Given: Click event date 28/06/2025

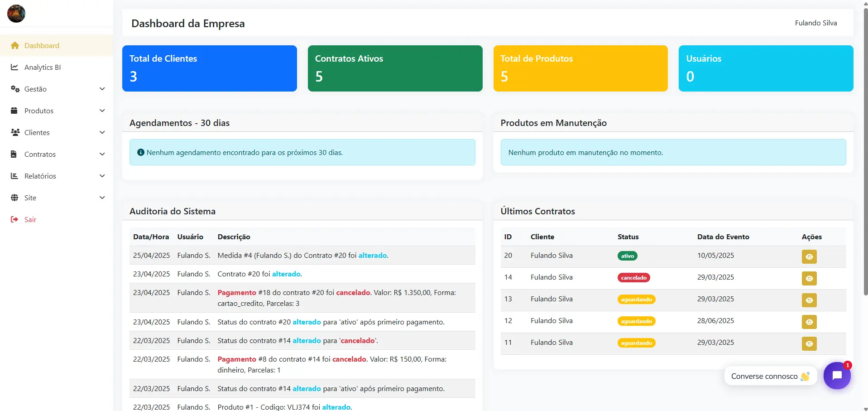Looking at the screenshot, I should (x=715, y=320).
